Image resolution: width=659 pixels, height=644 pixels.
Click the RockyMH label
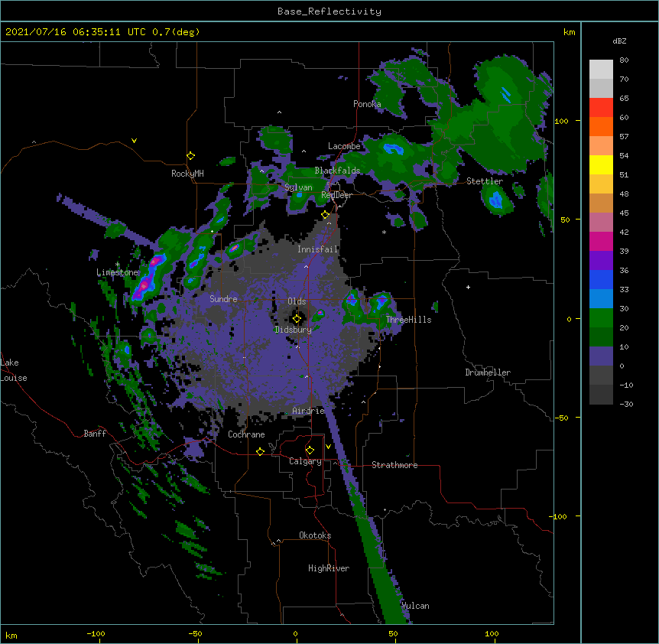[187, 174]
